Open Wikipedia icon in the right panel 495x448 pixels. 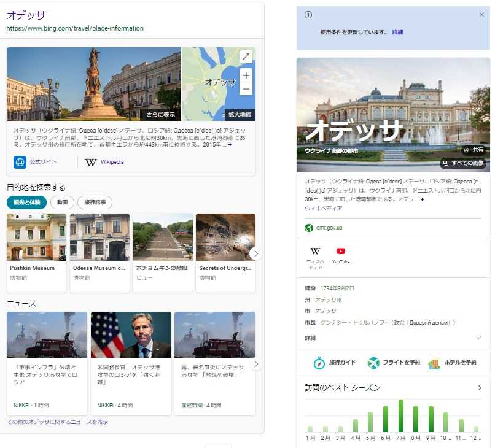pos(315,251)
